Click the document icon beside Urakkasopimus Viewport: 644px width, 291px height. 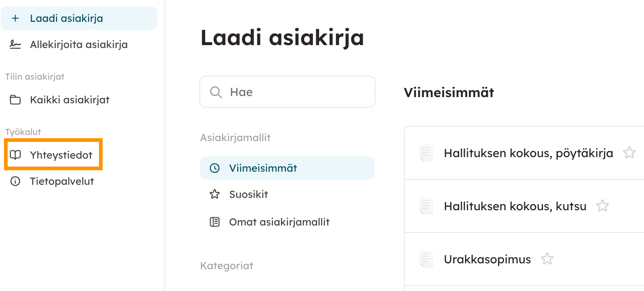(426, 259)
